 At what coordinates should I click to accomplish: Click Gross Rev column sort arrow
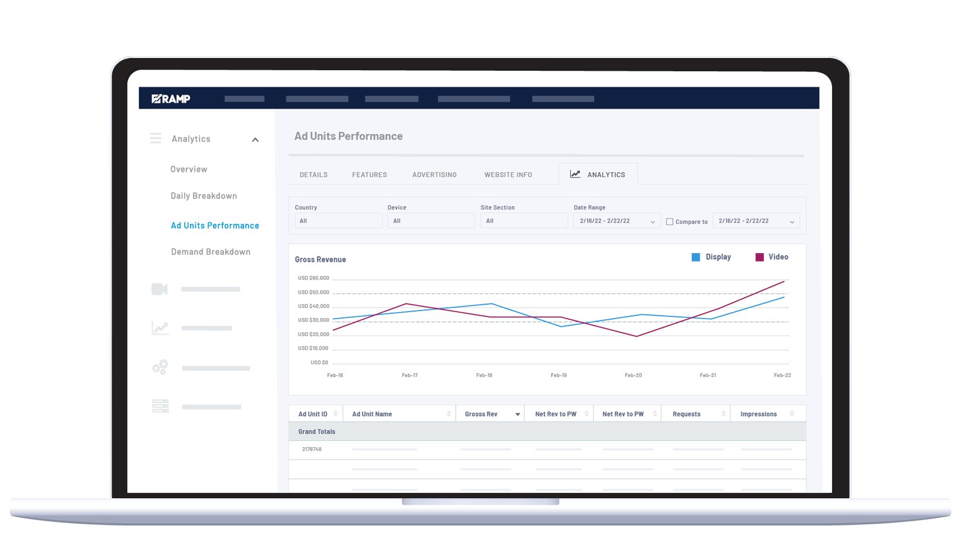point(518,414)
